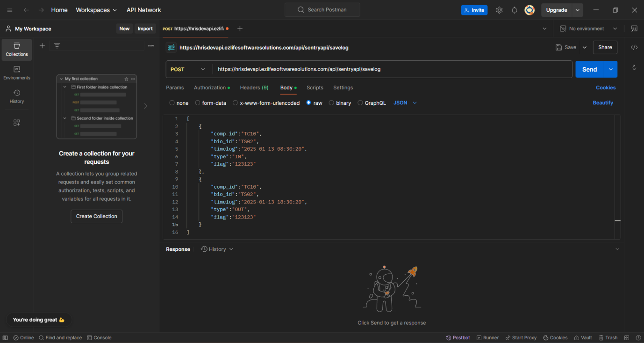Open the two-pane layout icon
This screenshot has height=343, width=644.
coord(627,338)
